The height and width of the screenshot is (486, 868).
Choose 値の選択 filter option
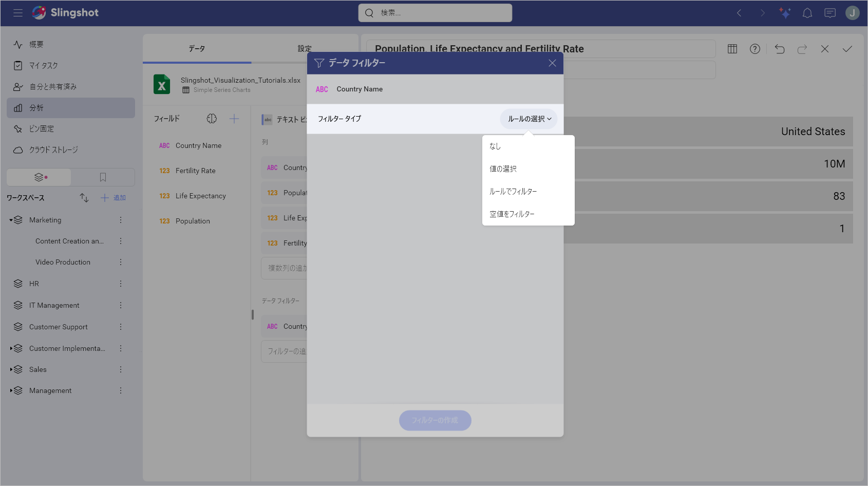point(528,169)
